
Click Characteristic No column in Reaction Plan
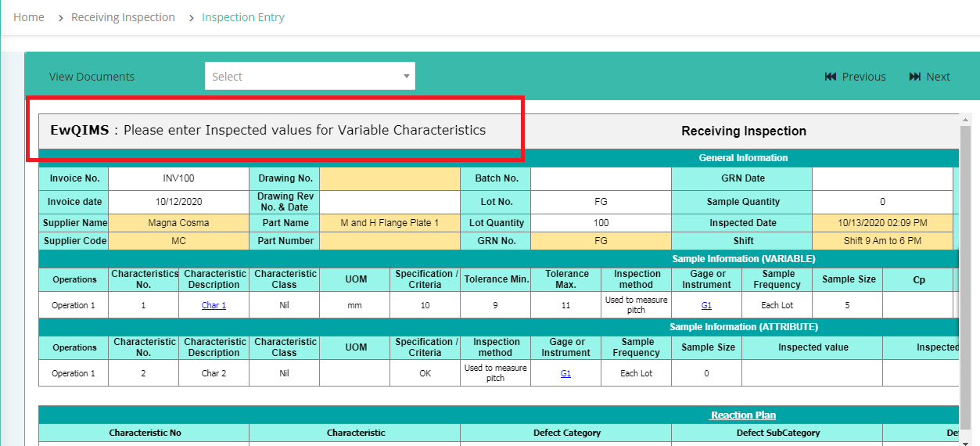click(x=145, y=433)
